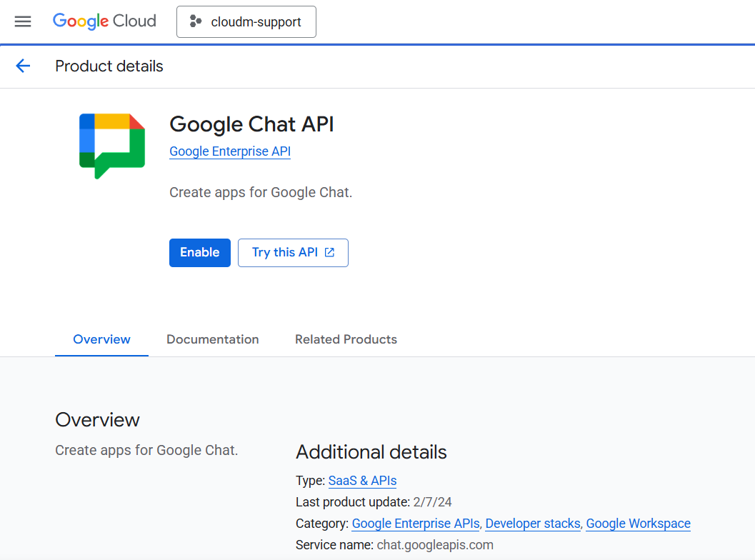Click the Additional details heading
The image size is (755, 560).
[371, 452]
